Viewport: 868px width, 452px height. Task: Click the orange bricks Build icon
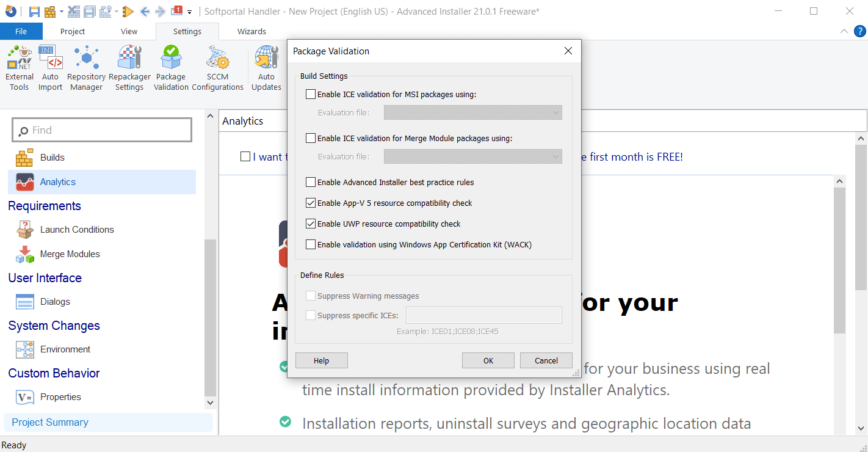tap(49, 12)
